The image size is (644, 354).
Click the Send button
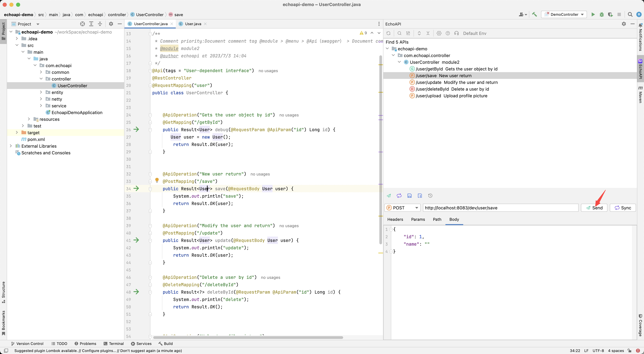[594, 208]
